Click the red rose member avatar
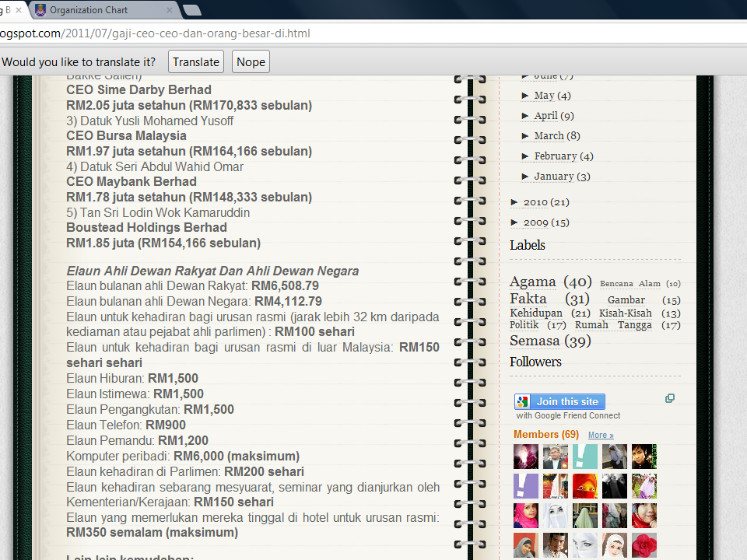The width and height of the screenshot is (747, 560). coord(644,545)
